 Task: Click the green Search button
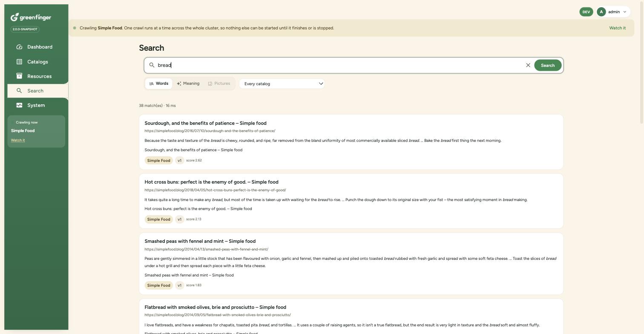point(548,65)
